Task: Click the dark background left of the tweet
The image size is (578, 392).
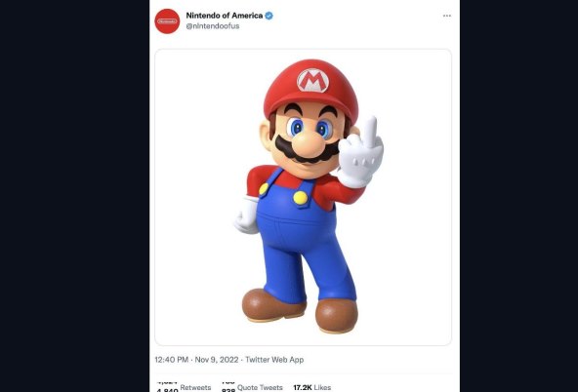Action: [x=74, y=196]
